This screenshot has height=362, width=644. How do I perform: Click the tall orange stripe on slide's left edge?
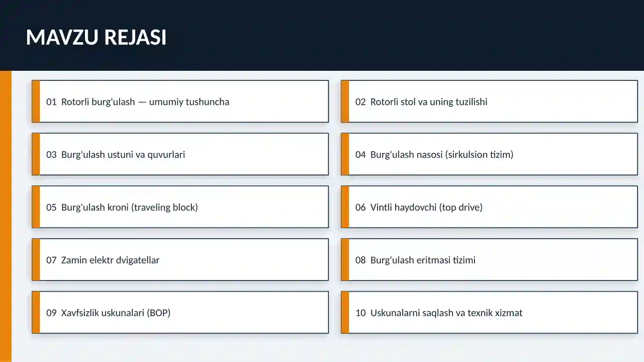pos(6,216)
